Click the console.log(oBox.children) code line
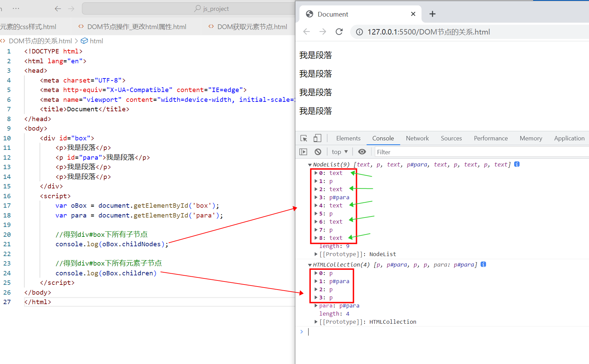 [x=106, y=273]
